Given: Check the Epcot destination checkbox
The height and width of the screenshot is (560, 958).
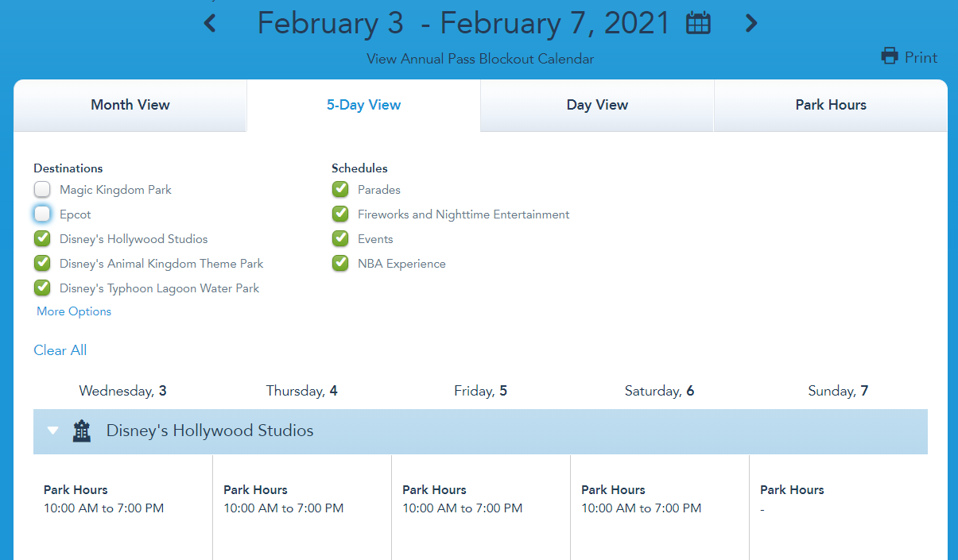Looking at the screenshot, I should click(x=42, y=214).
